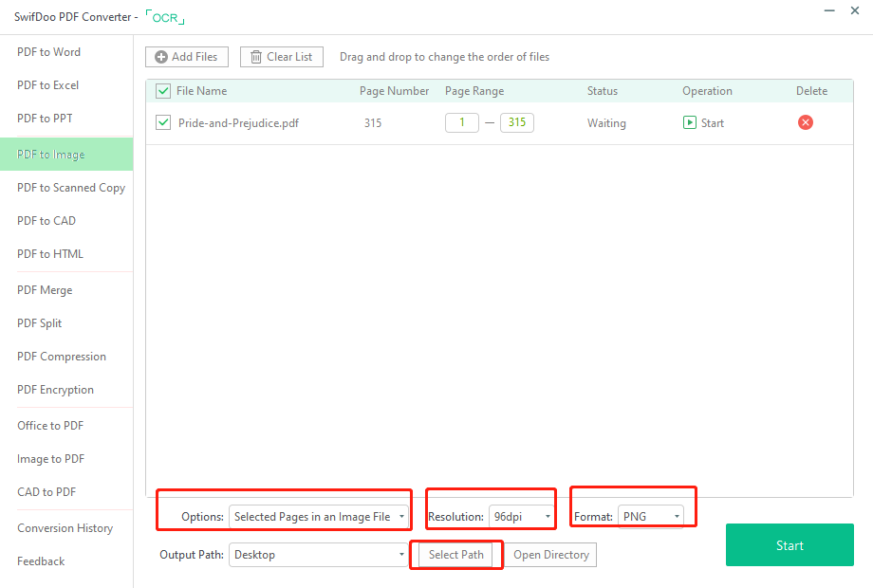
Task: Close the SwifDoo PDF Converter window
Action: click(x=855, y=10)
